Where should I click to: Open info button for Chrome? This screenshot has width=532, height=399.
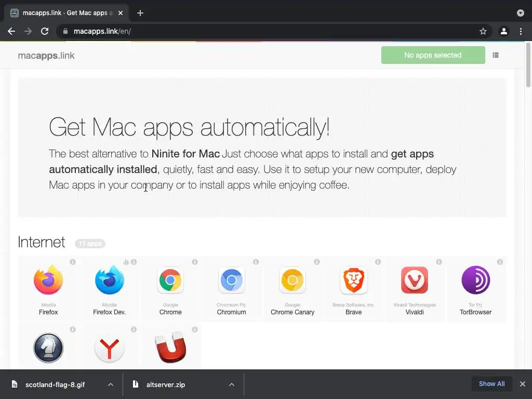(195, 262)
